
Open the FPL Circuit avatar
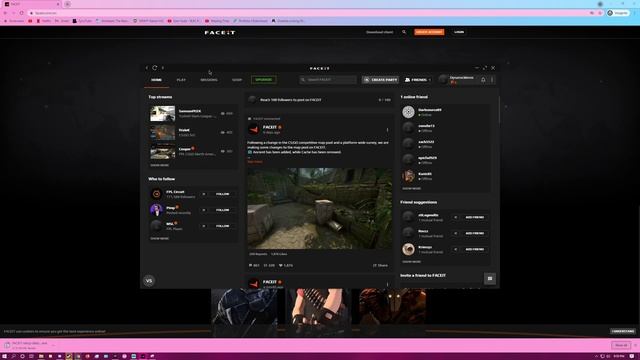(x=156, y=194)
